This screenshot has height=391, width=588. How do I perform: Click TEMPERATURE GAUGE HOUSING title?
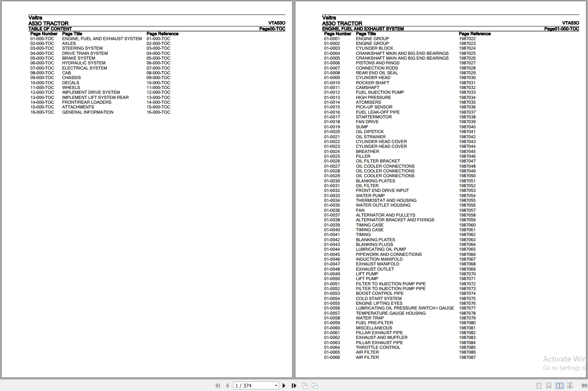pyautogui.click(x=390, y=313)
